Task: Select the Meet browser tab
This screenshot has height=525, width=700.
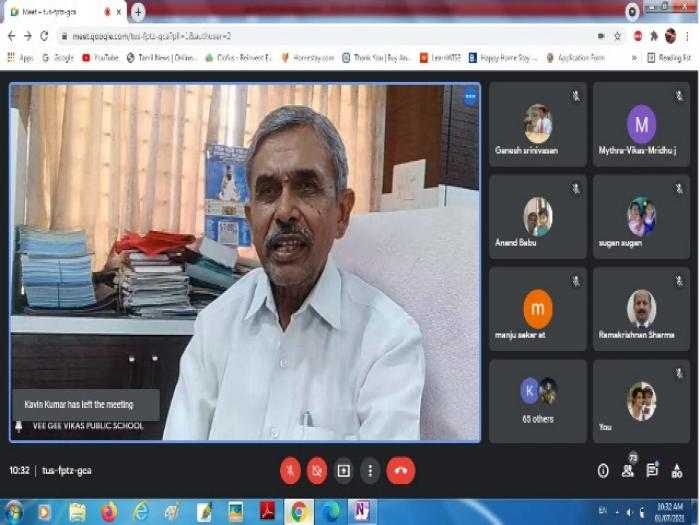Action: tap(65, 12)
